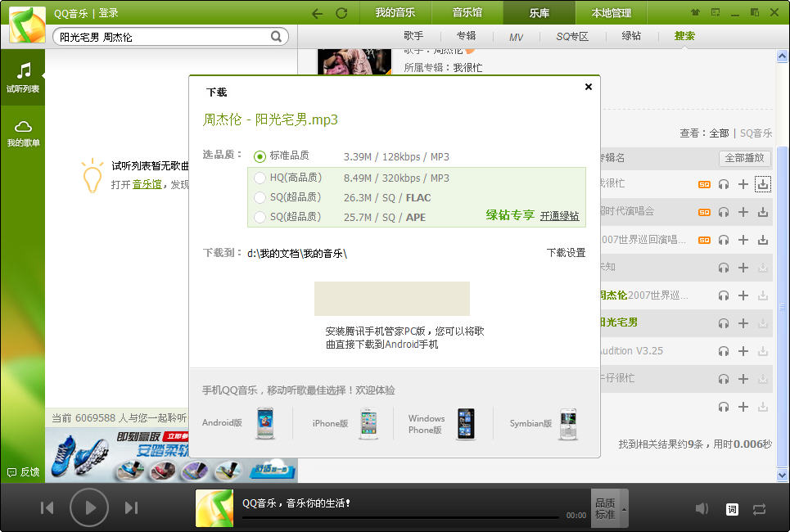Select 标准品质 radio option
This screenshot has height=532, width=790.
(x=260, y=156)
